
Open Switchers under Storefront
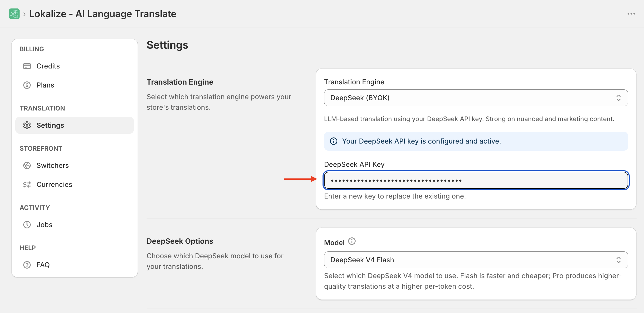click(x=75, y=165)
